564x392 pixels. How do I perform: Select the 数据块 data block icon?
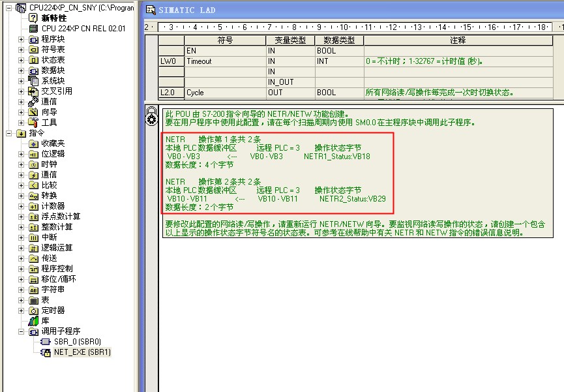33,70
